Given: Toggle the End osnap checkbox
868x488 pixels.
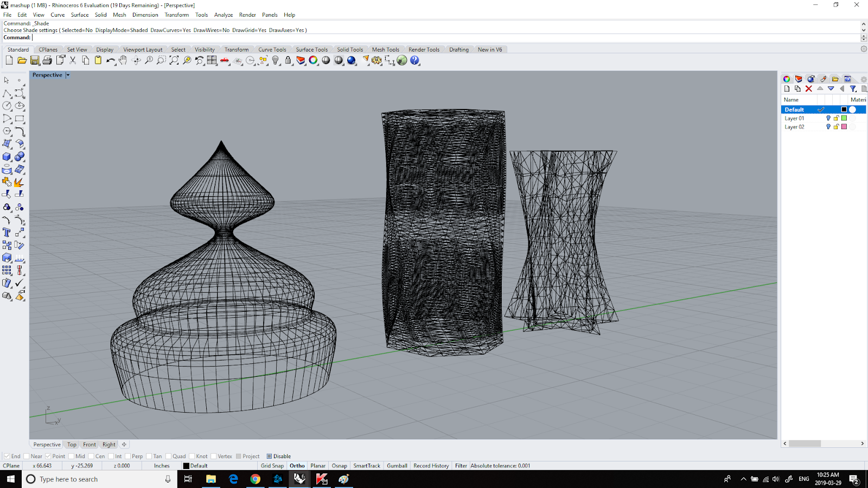Looking at the screenshot, I should point(7,456).
